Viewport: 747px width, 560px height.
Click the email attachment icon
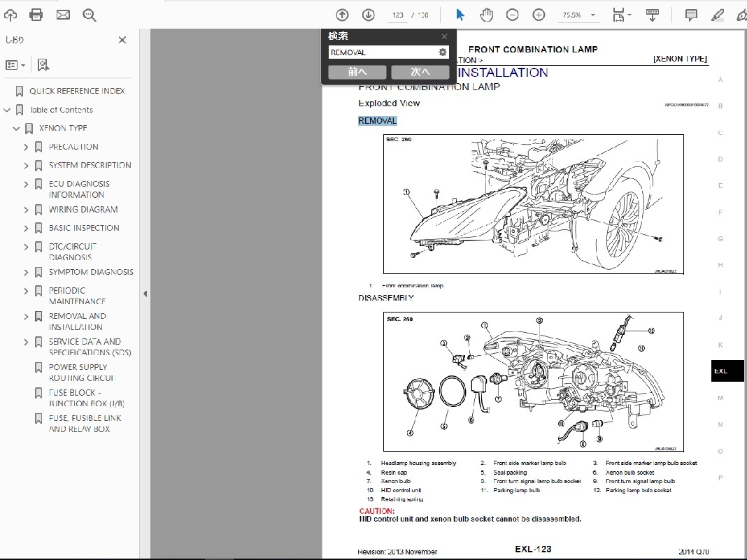(x=63, y=14)
